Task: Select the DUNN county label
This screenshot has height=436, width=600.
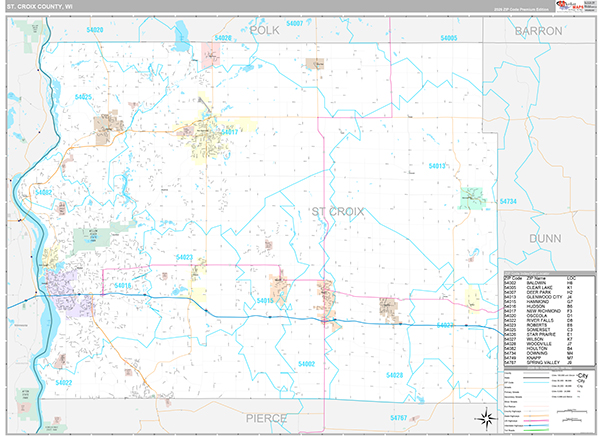Action: 547,239
